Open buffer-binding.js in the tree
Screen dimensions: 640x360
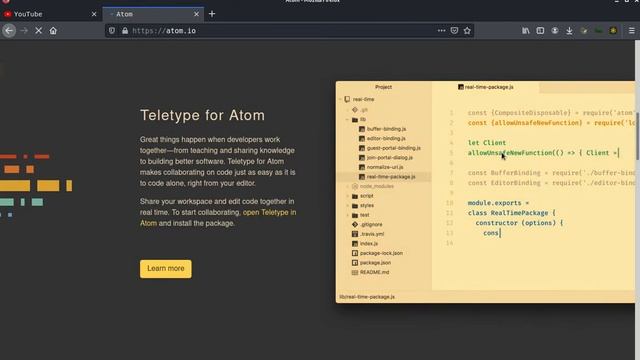[x=383, y=129]
